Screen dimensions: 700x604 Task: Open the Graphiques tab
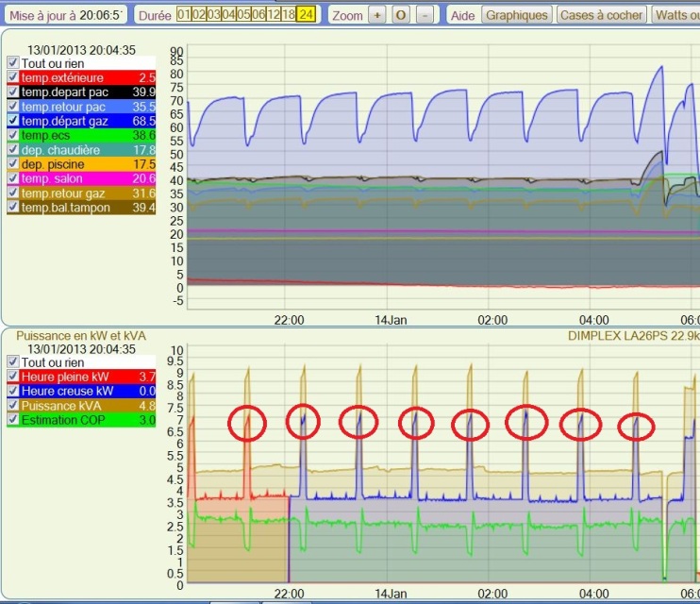pos(516,15)
